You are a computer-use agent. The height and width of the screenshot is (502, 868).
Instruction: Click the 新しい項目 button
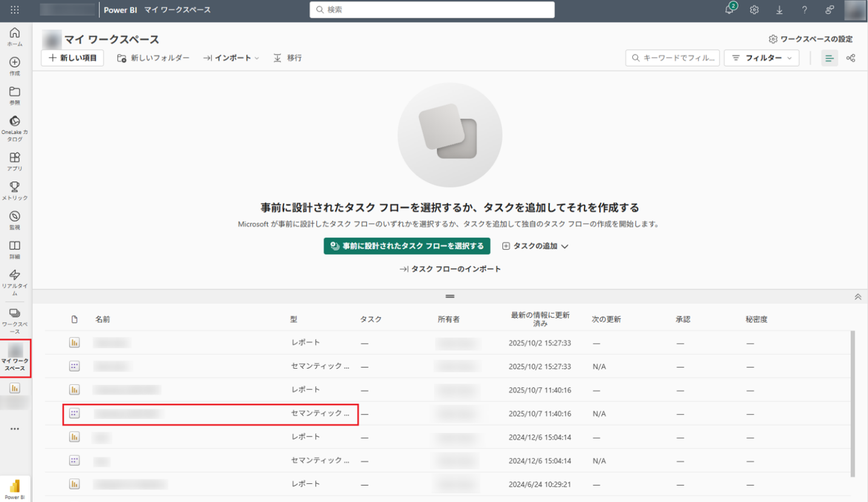pos(72,58)
